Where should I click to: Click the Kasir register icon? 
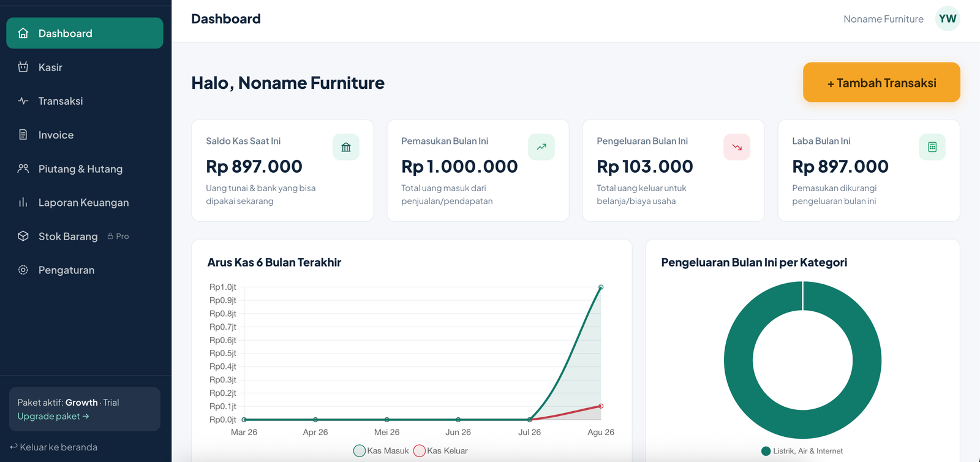tap(23, 67)
